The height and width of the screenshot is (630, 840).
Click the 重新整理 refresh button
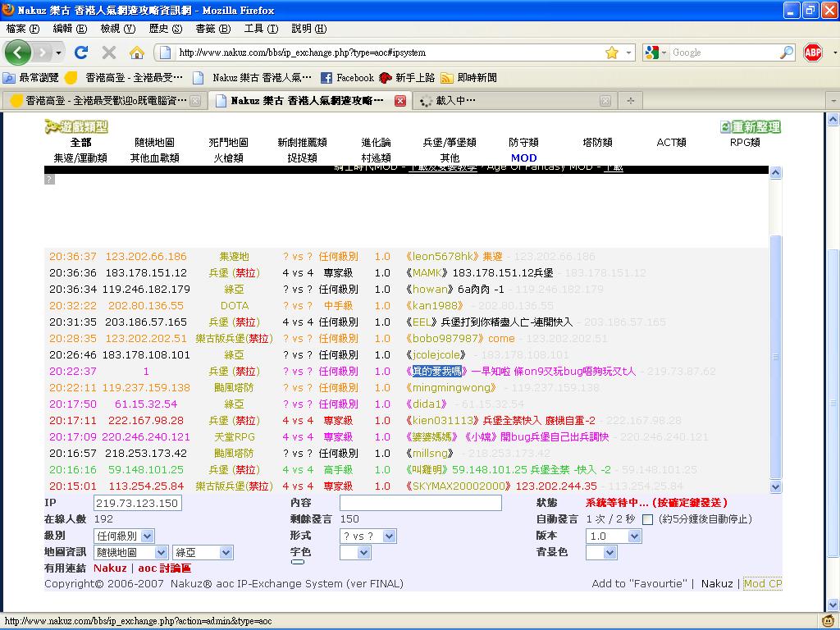click(x=751, y=127)
